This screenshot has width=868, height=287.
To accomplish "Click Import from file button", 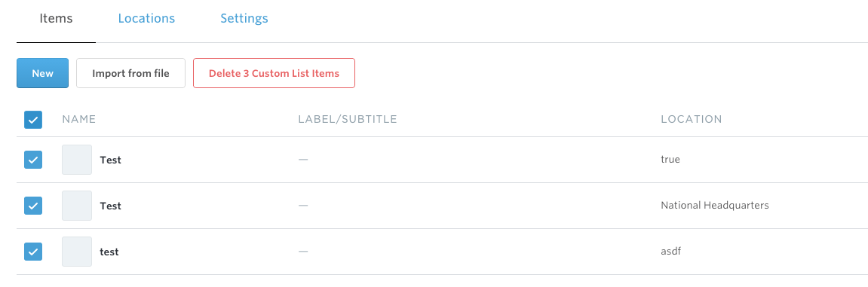I will click(130, 73).
